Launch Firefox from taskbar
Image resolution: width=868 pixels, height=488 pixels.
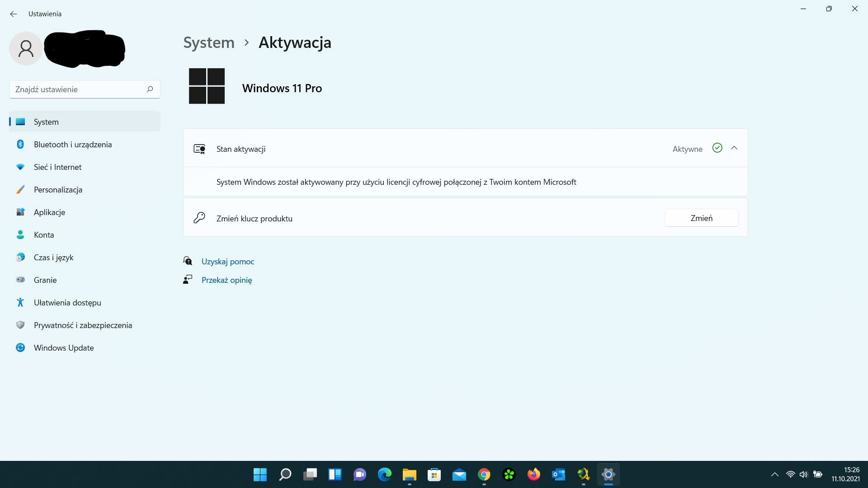tap(533, 474)
